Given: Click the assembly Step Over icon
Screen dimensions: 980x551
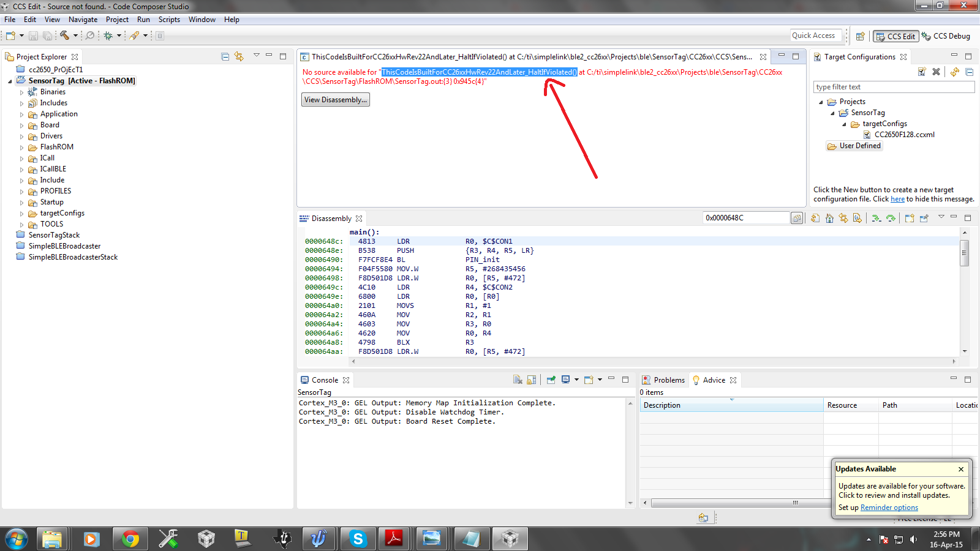Looking at the screenshot, I should pyautogui.click(x=891, y=218).
